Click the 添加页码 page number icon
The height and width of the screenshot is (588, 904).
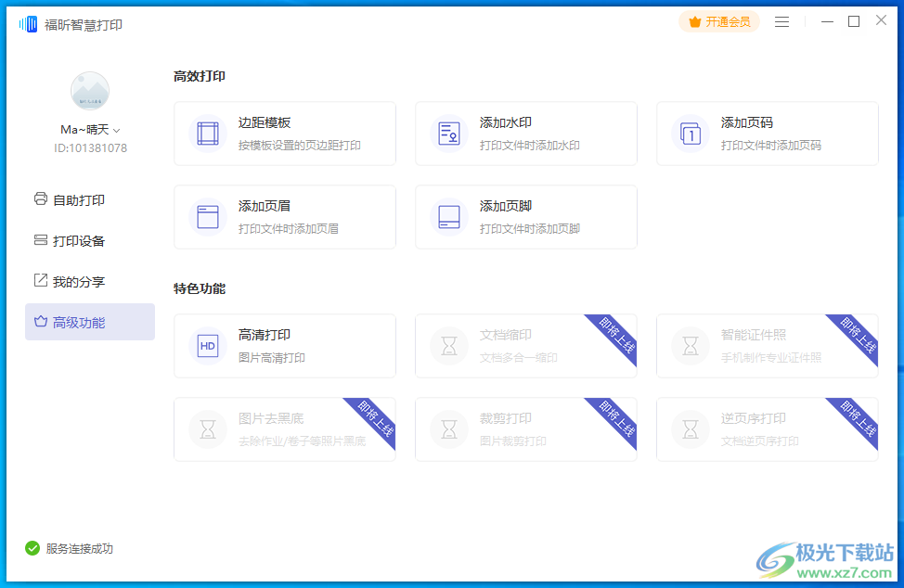click(691, 134)
